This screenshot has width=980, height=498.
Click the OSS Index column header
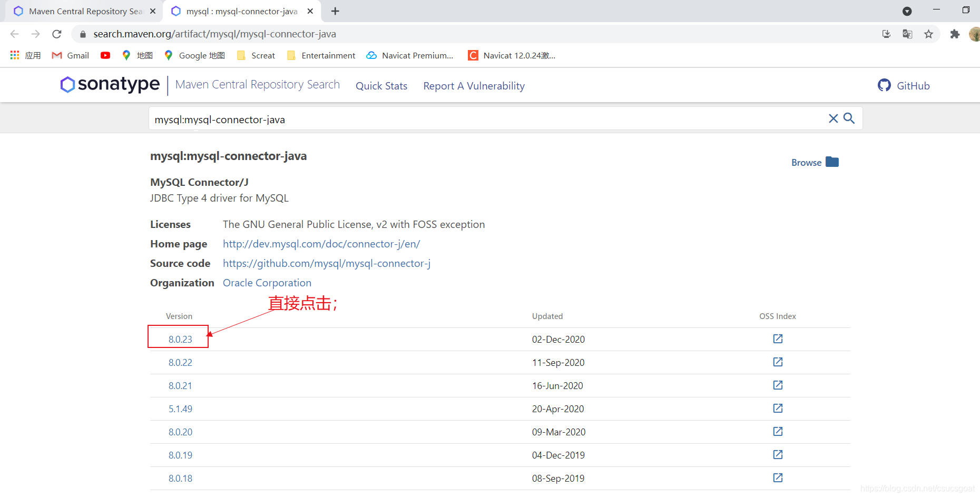click(x=778, y=316)
